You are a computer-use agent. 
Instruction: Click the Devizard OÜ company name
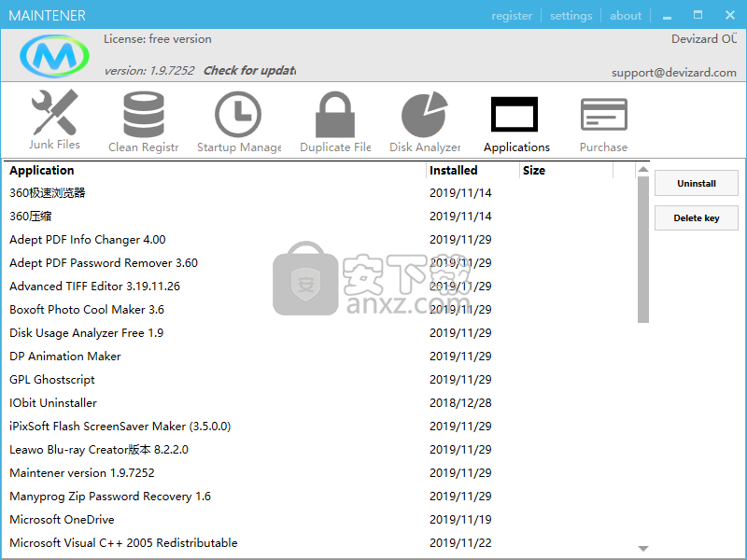tap(704, 38)
